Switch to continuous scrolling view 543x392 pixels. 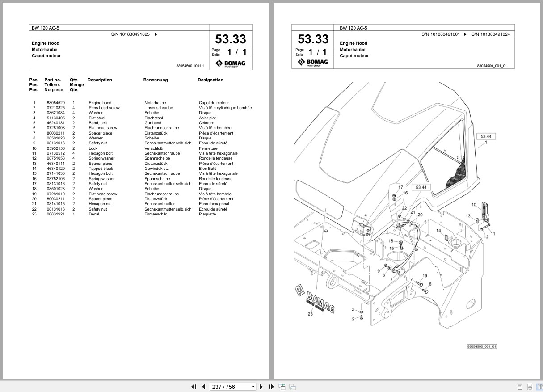[x=530, y=387]
